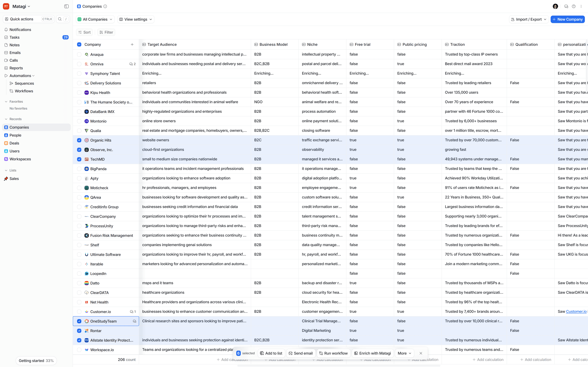Open comments on Omniva row
This screenshot has width=588, height=367.
tap(132, 64)
